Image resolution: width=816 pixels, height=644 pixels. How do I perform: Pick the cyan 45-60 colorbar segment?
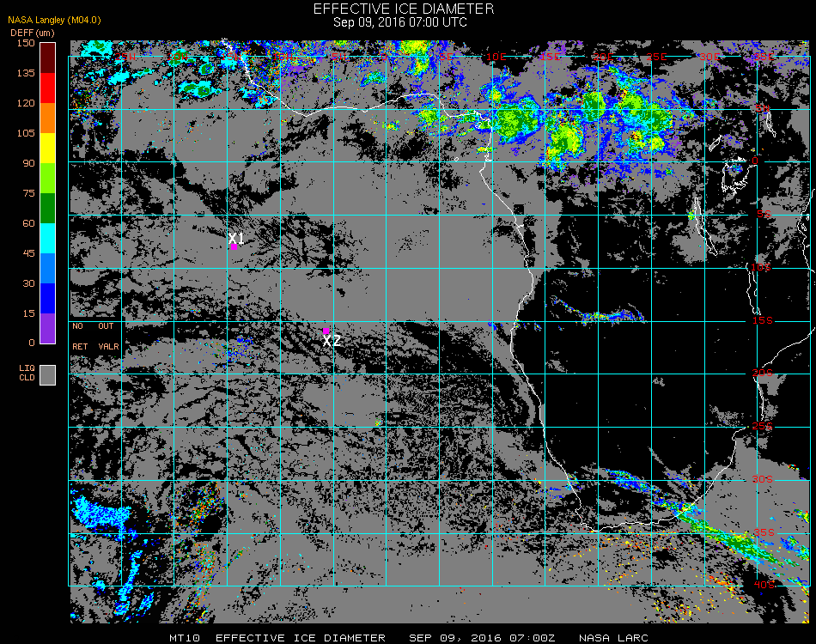[x=48, y=238]
